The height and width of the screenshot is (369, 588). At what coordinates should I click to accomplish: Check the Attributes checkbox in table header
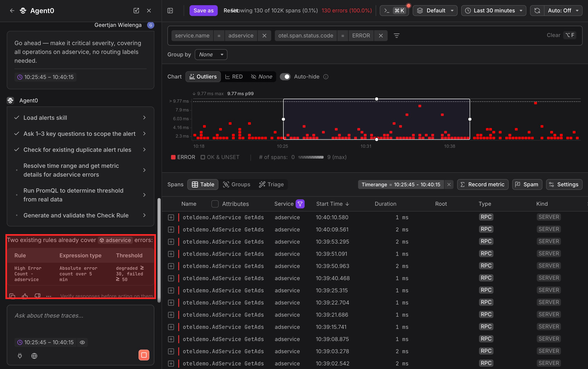coord(215,204)
